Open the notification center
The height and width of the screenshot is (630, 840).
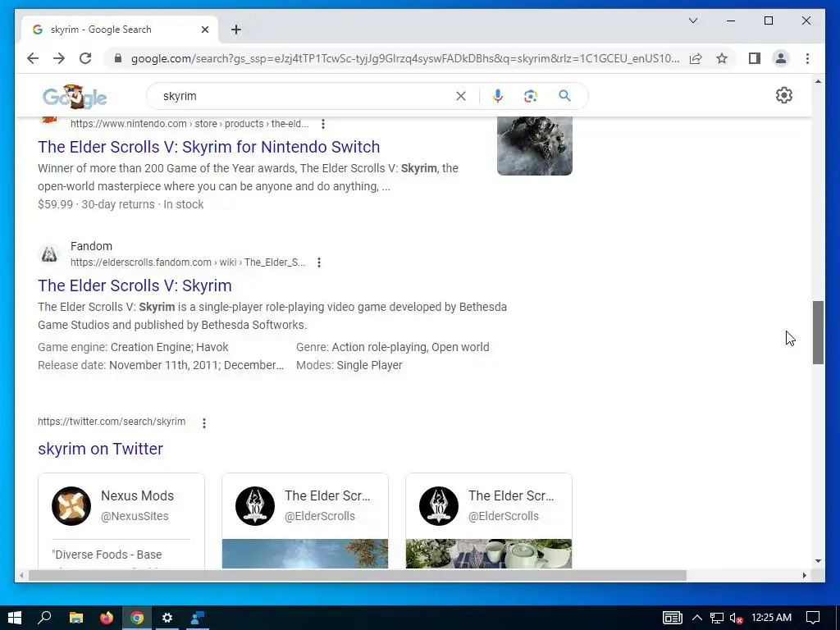813,618
